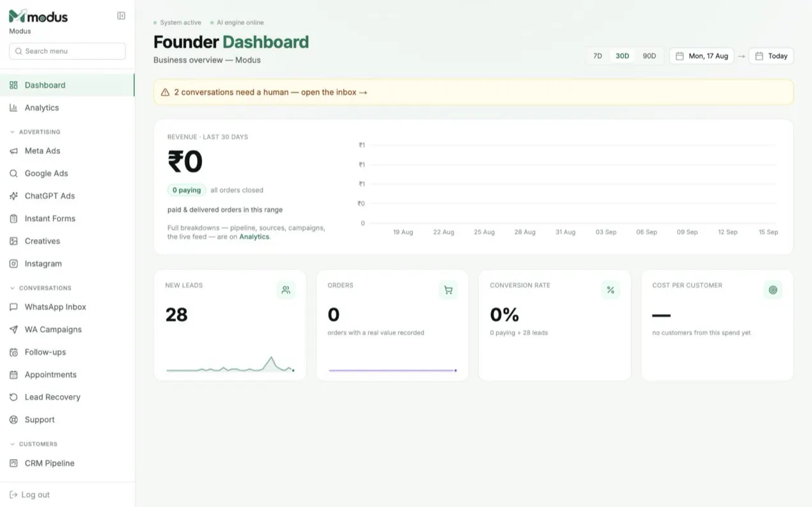Viewport: 812px width, 507px height.
Task: Click the Orders shopping cart icon
Action: coord(448,290)
